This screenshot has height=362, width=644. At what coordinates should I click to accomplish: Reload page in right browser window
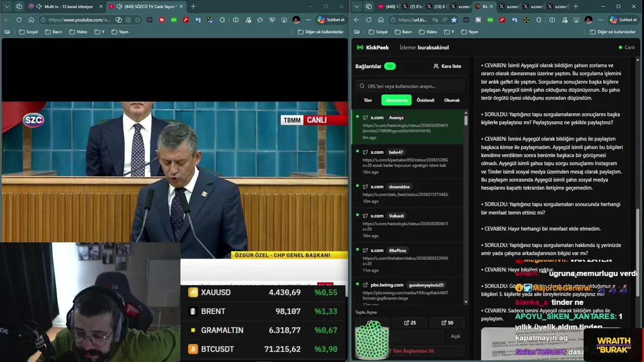coord(368,20)
